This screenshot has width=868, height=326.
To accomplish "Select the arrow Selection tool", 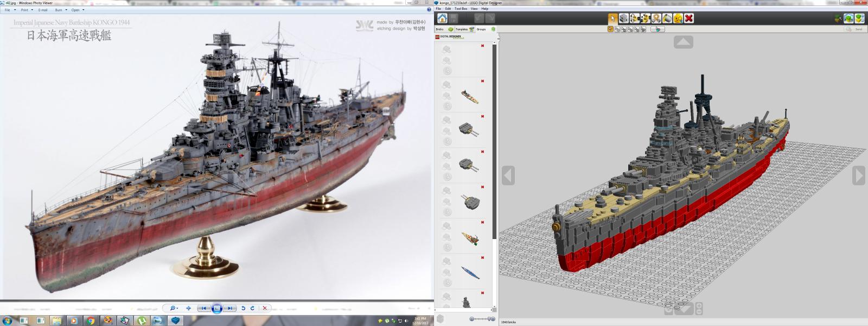I will coord(612,18).
